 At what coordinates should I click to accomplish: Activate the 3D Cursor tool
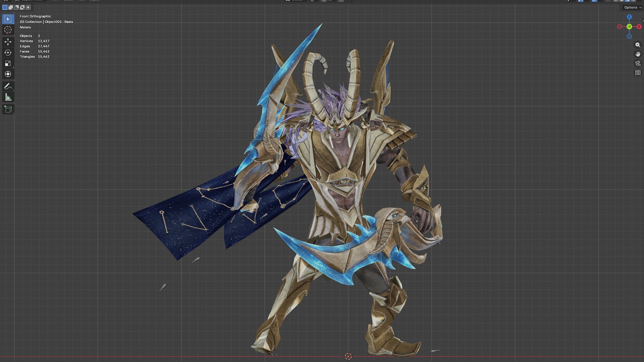(8, 30)
